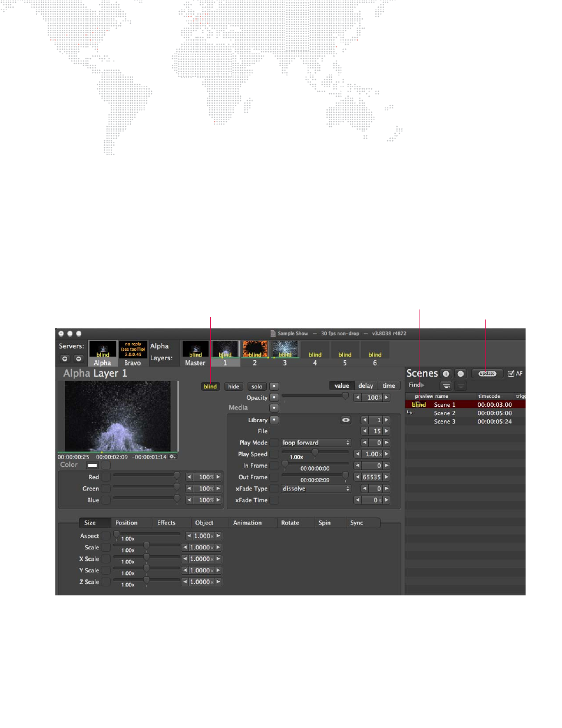The height and width of the screenshot is (728, 562).
Task: Decrease Z Scale value with left arrow
Action: [x=185, y=582]
